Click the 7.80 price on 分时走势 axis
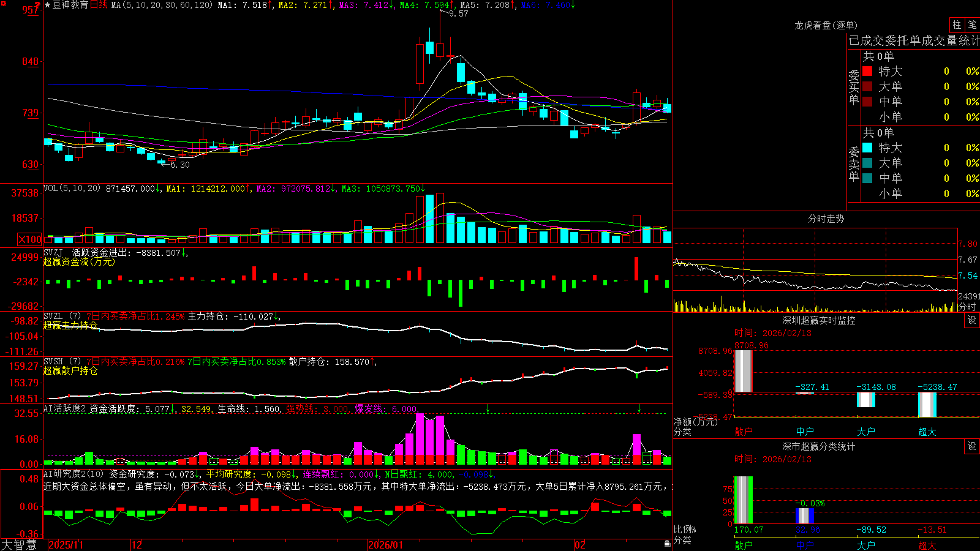The image size is (980, 551). click(968, 244)
